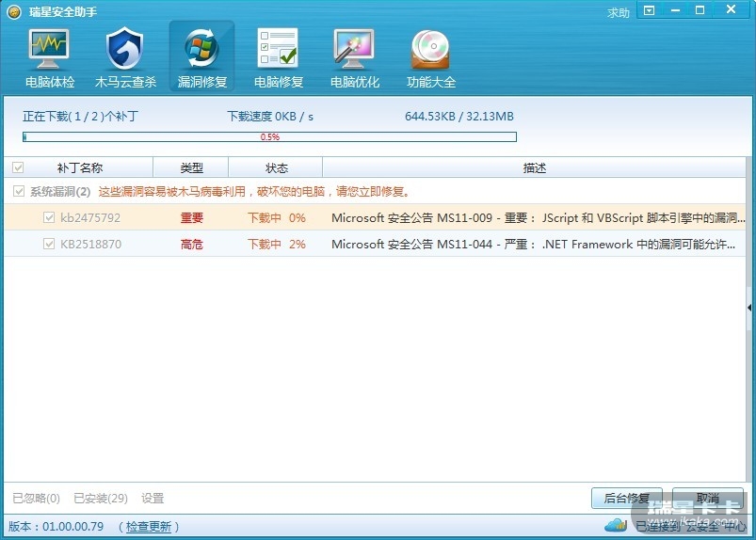756x540 pixels.
Task: Sort by the 补丁名称 column header
Action: coord(79,167)
